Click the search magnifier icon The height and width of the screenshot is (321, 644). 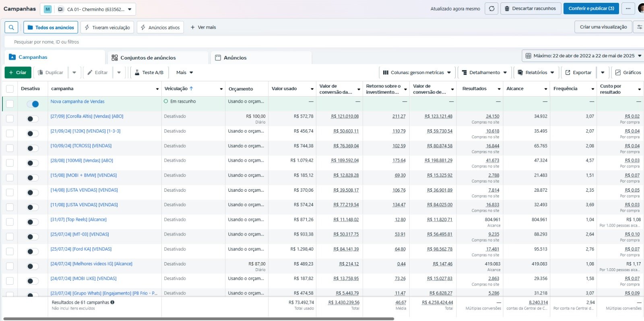click(11, 27)
